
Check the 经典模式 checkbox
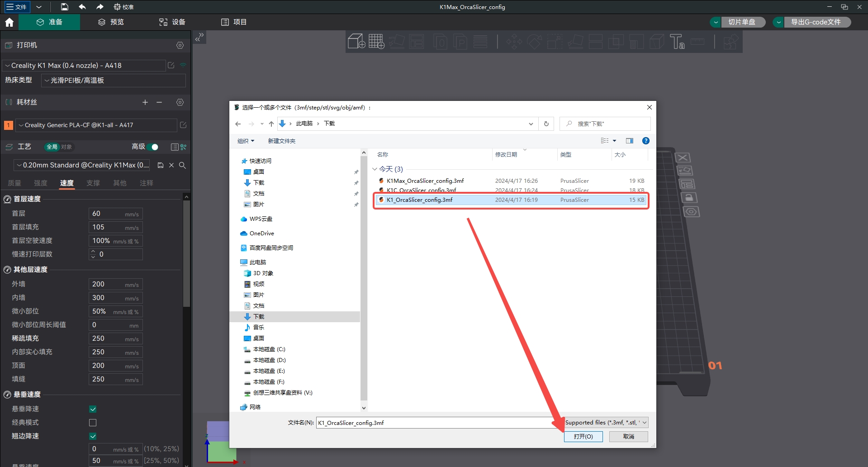tap(93, 423)
